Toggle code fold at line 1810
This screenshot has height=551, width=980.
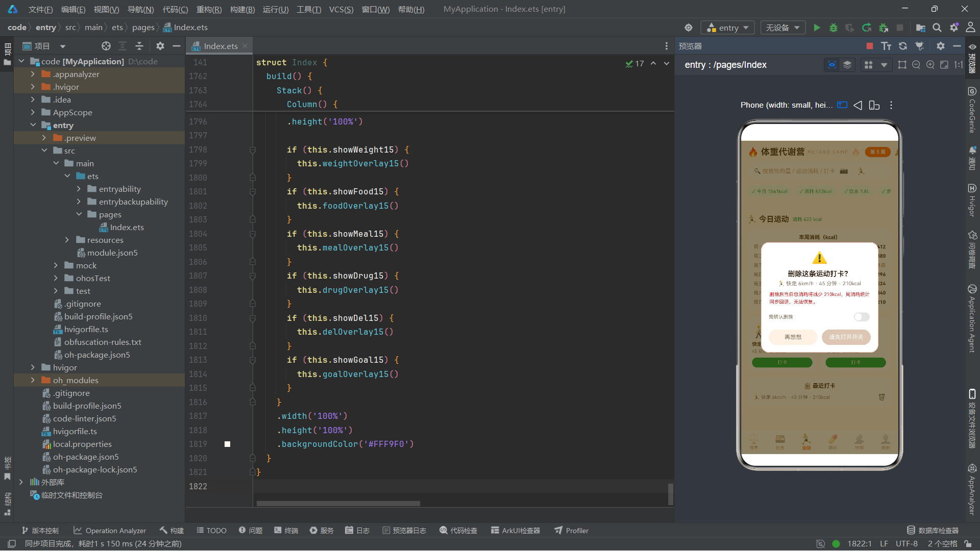(253, 318)
